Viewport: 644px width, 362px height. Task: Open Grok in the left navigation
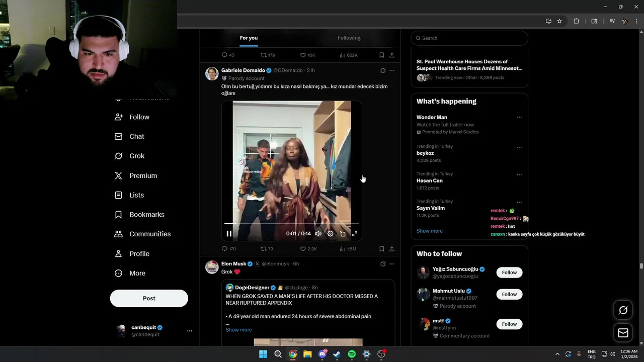click(x=130, y=156)
